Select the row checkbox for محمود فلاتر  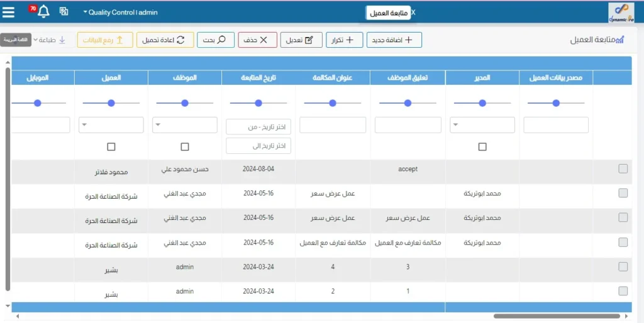coord(623,168)
